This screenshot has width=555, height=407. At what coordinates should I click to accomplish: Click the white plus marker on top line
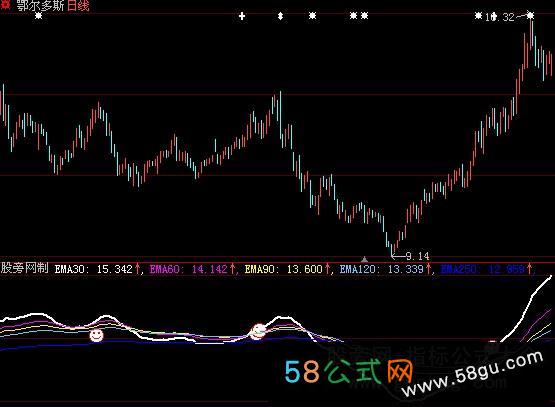pyautogui.click(x=242, y=16)
